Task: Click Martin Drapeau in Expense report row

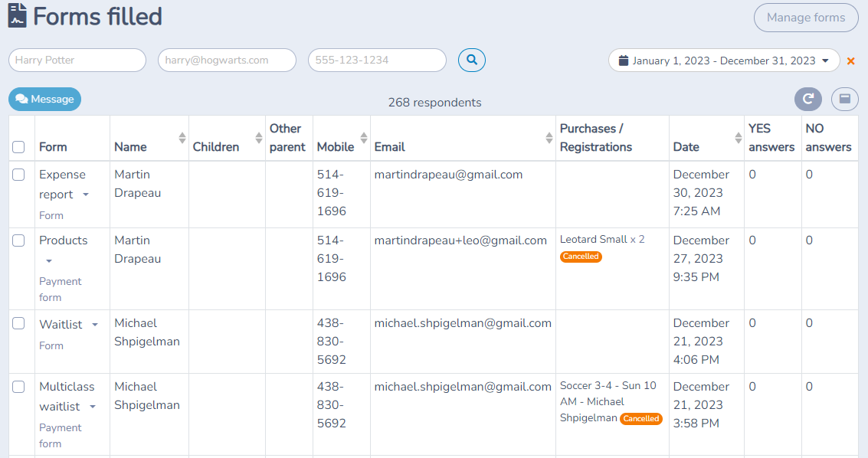Action: point(137,184)
